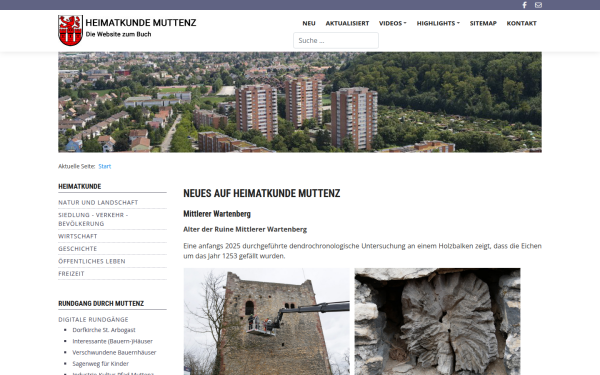600x375 pixels.
Task: Open Verschwundene Bauernhäuser link
Action: click(x=114, y=352)
